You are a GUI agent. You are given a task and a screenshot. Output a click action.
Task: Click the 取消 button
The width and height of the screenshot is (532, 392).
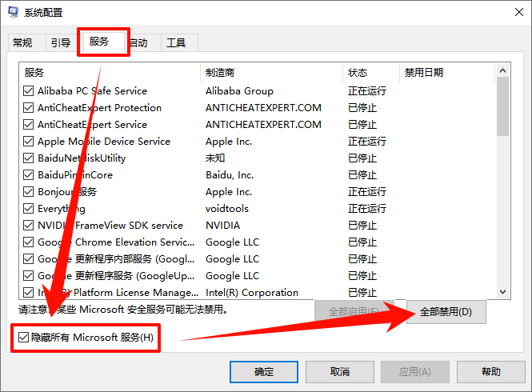[340, 372]
